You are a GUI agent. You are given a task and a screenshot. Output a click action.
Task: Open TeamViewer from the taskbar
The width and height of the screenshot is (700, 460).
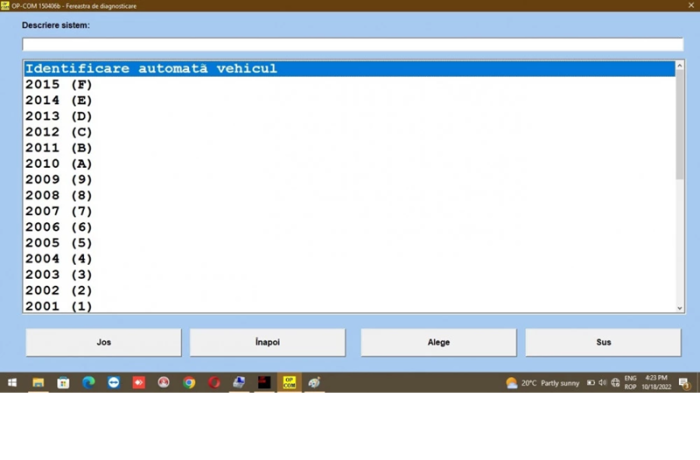113,382
